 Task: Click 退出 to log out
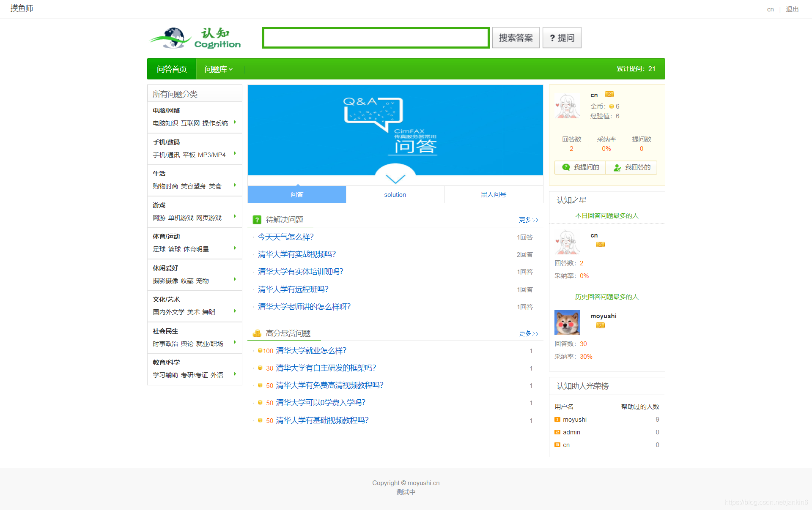tap(792, 9)
